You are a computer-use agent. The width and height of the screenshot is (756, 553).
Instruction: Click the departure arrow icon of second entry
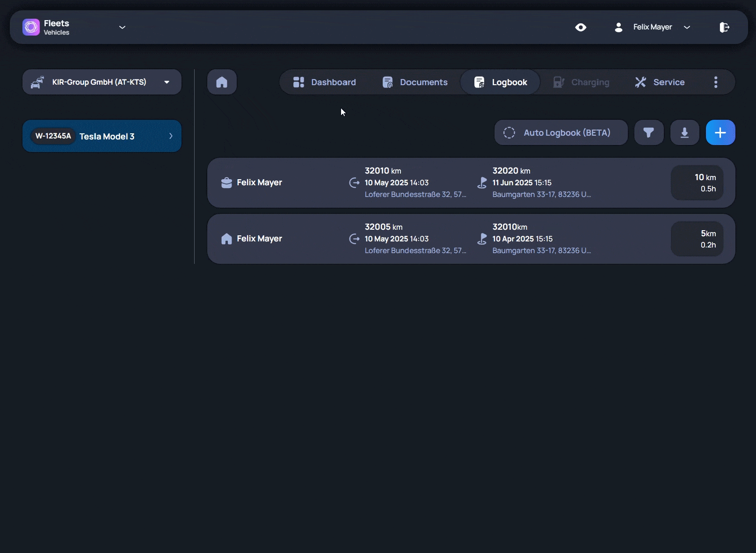click(x=354, y=239)
